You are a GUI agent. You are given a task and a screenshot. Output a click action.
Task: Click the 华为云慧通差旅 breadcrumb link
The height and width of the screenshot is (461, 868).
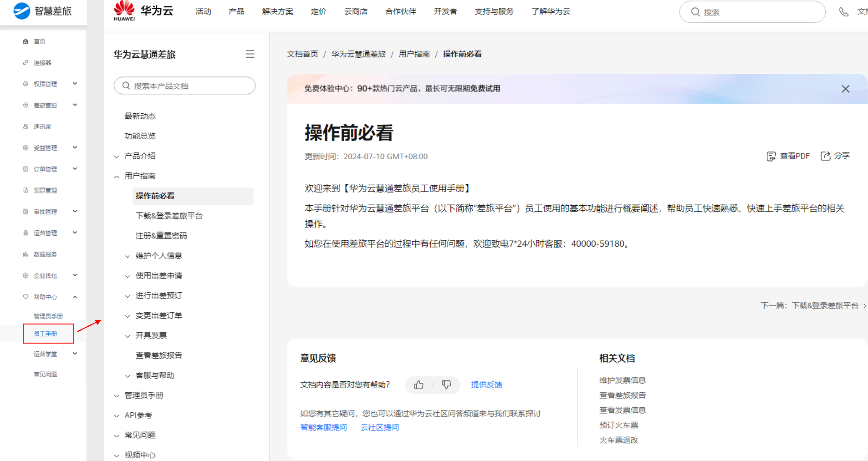tap(358, 54)
